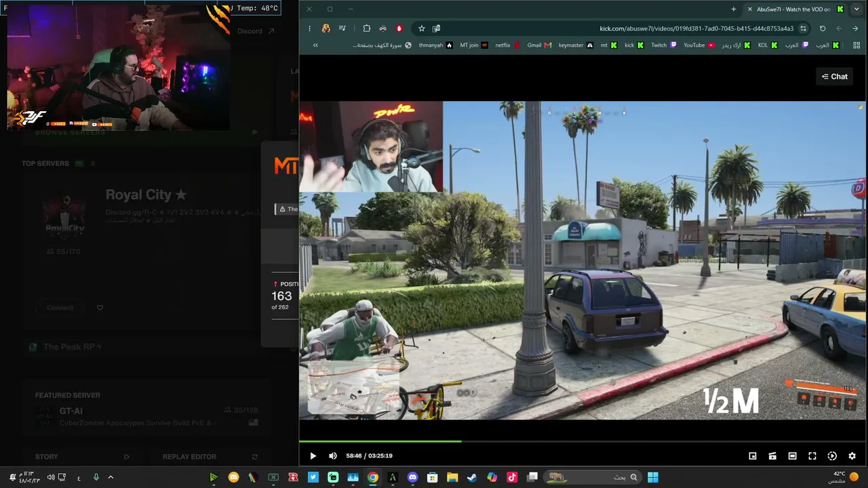Open the thmanyah bookmark

pyautogui.click(x=435, y=45)
